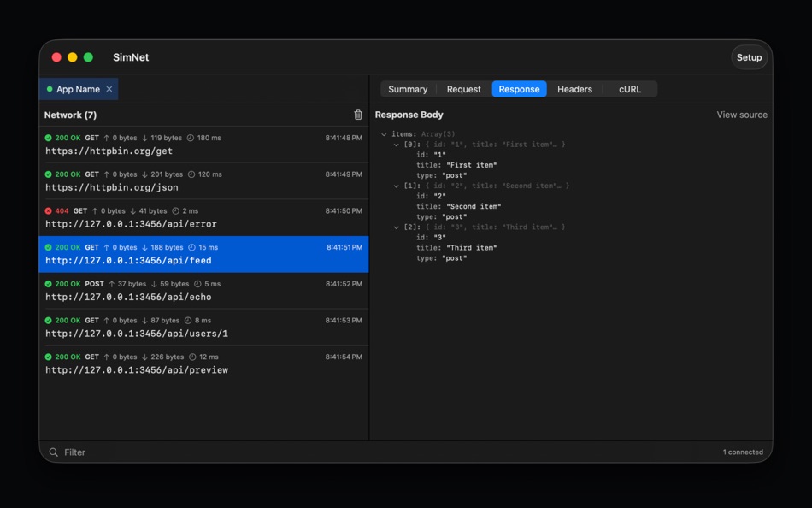812x508 pixels.
Task: Switch to the Headers tab
Action: (x=574, y=89)
